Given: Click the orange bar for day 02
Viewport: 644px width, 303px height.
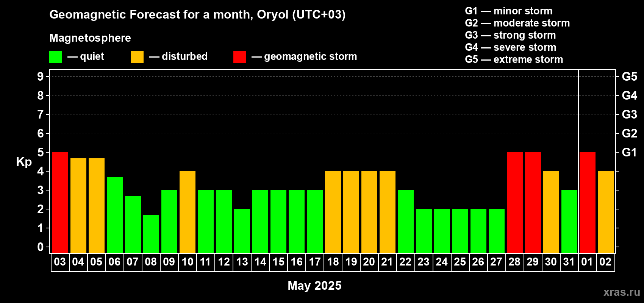Looking at the screenshot, I should pos(606,212).
